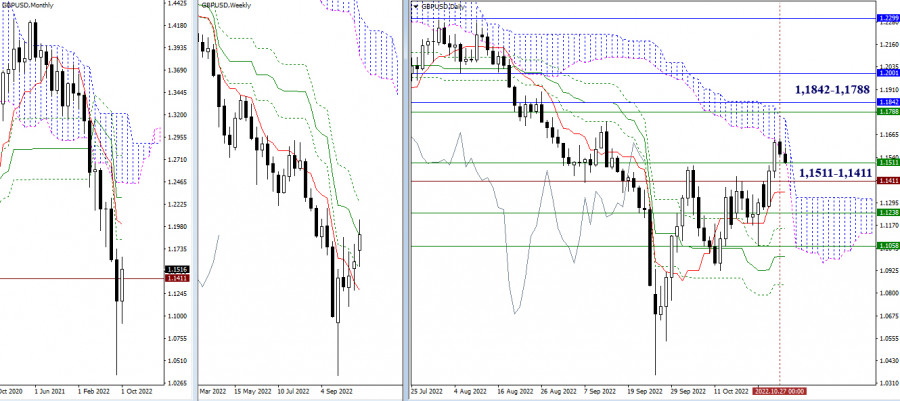
Task: Click the 1.0430 value on daily price axis
Action: (889, 360)
